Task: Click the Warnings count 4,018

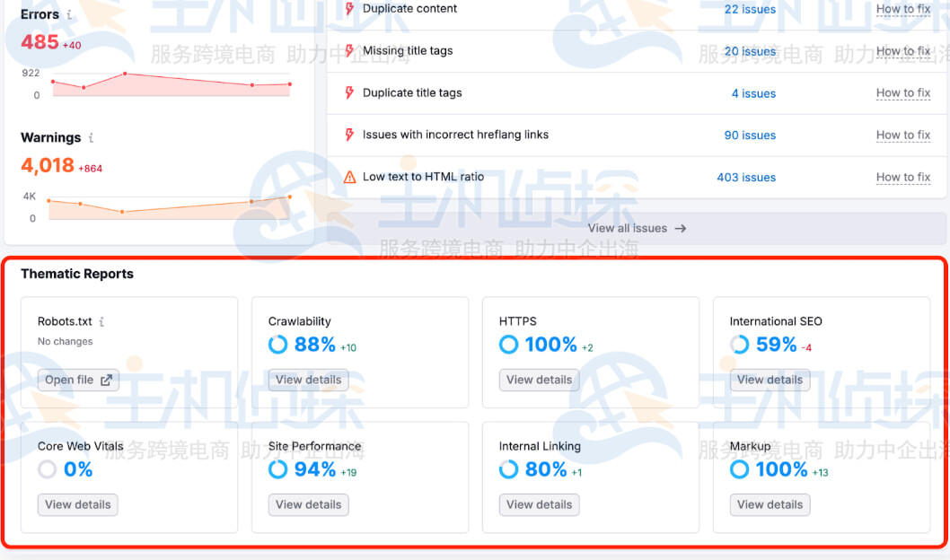Action: (x=48, y=165)
